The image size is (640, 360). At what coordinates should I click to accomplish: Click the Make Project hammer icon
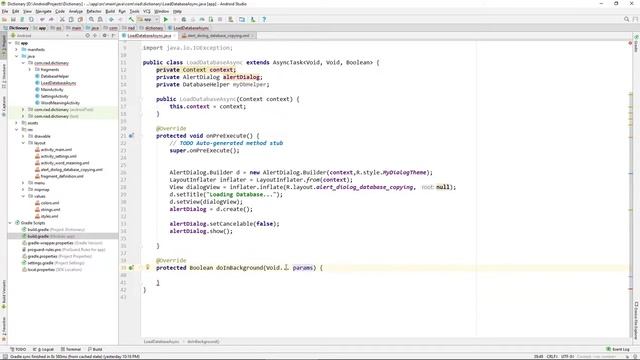pyautogui.click(x=131, y=19)
